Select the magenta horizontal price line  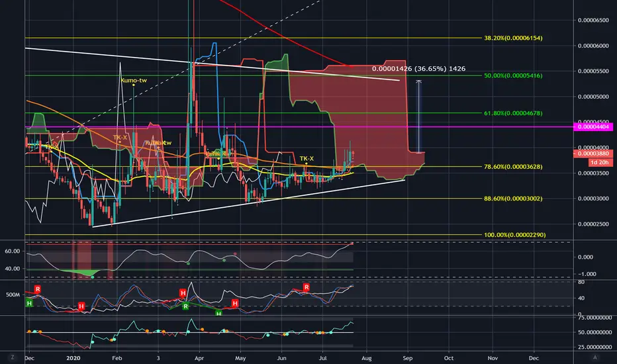[x=299, y=126]
